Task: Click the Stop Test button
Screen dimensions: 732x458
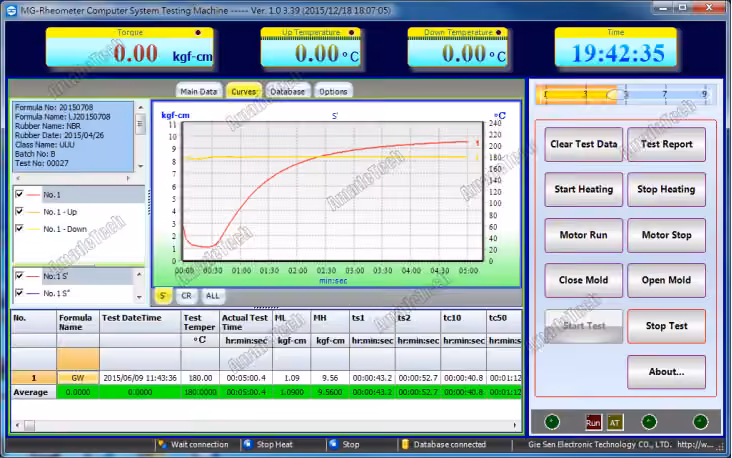Action: [x=666, y=326]
